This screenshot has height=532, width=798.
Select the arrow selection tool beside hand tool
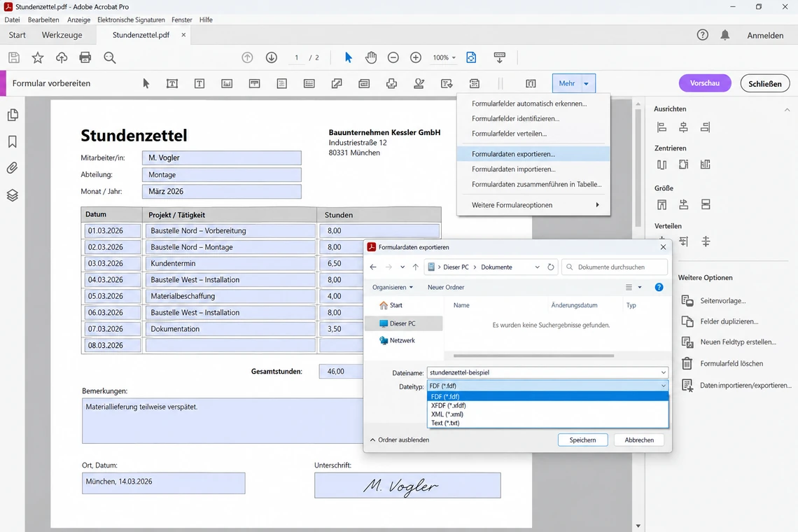[348, 57]
